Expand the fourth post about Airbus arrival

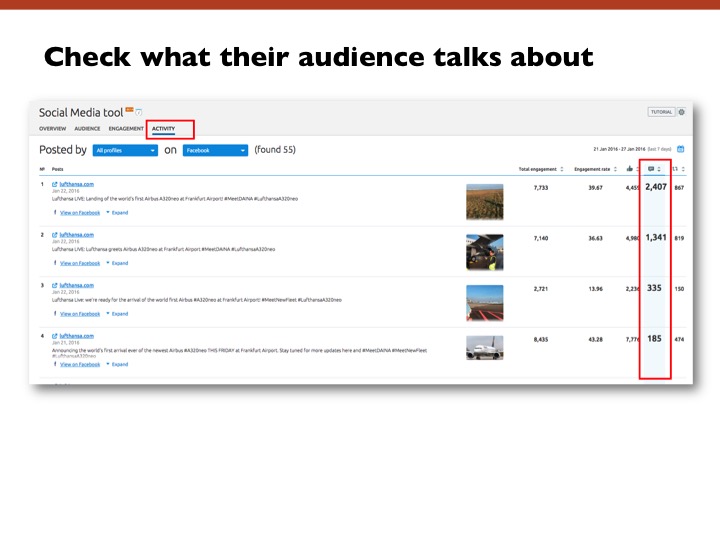[118, 364]
